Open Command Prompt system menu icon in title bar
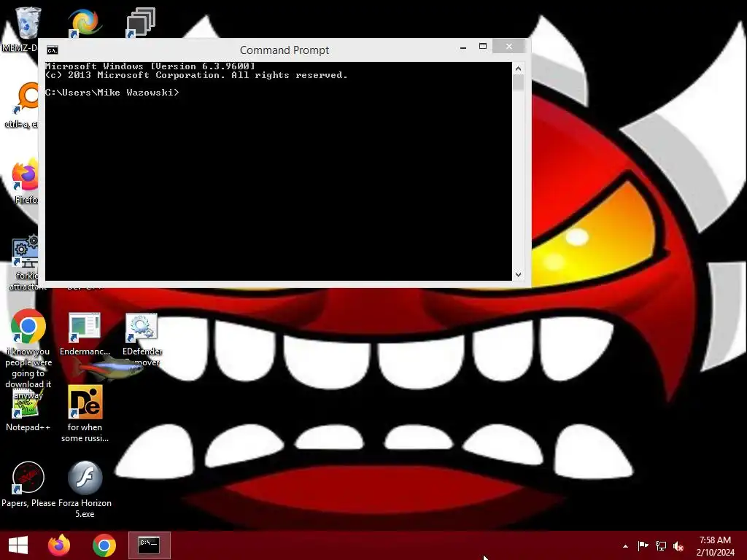The image size is (747, 560). [x=53, y=50]
